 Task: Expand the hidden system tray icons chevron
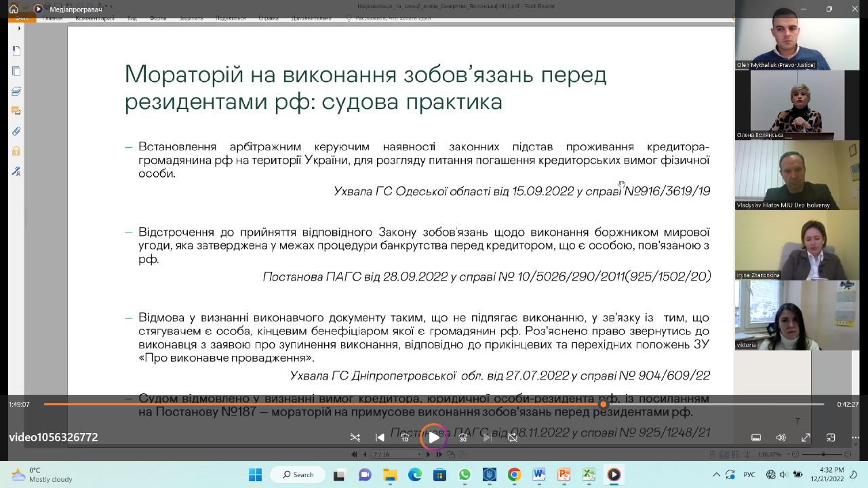(716, 474)
